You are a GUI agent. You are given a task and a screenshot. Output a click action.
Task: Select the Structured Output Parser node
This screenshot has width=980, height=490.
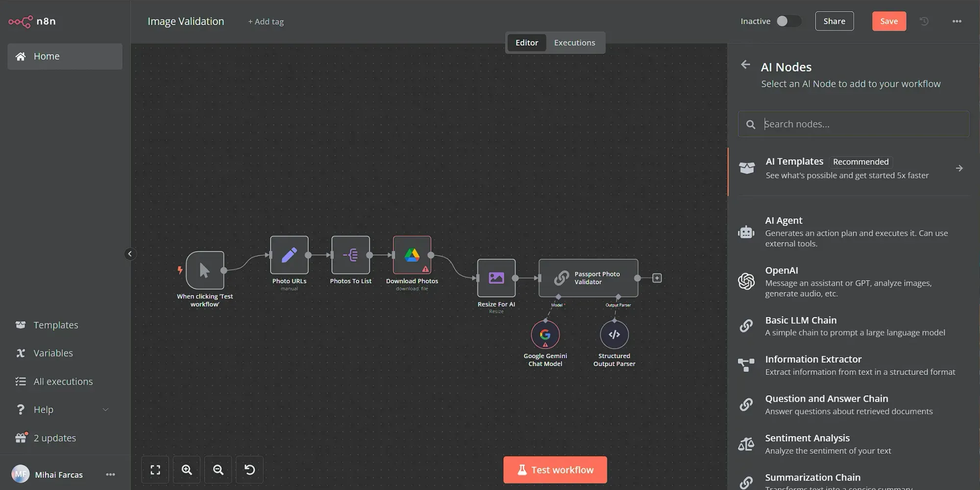pos(614,334)
